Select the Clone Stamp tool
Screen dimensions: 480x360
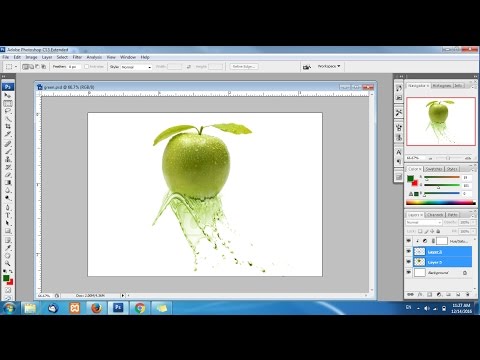click(8, 159)
